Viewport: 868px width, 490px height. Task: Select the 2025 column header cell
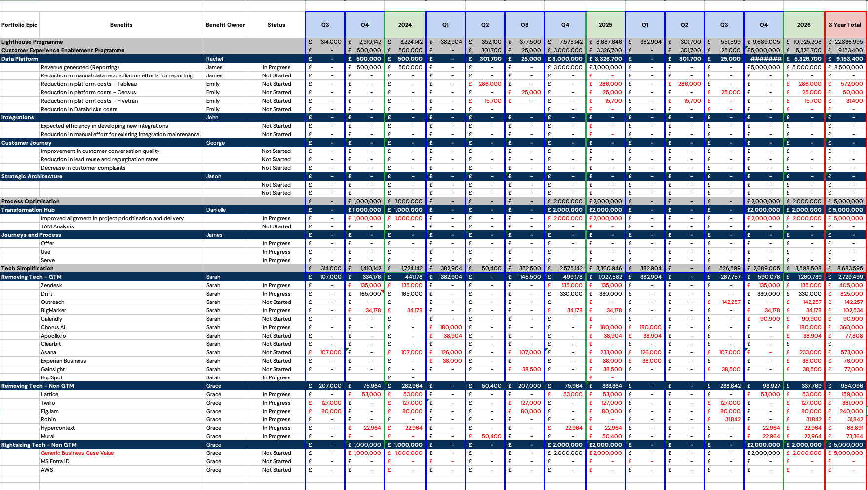coord(605,24)
